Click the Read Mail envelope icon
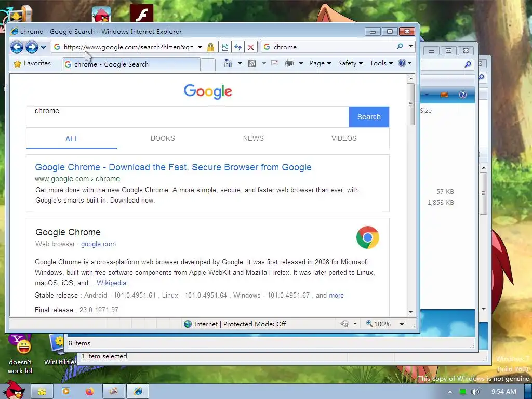Screen dimensions: 532x399 pyautogui.click(x=275, y=63)
